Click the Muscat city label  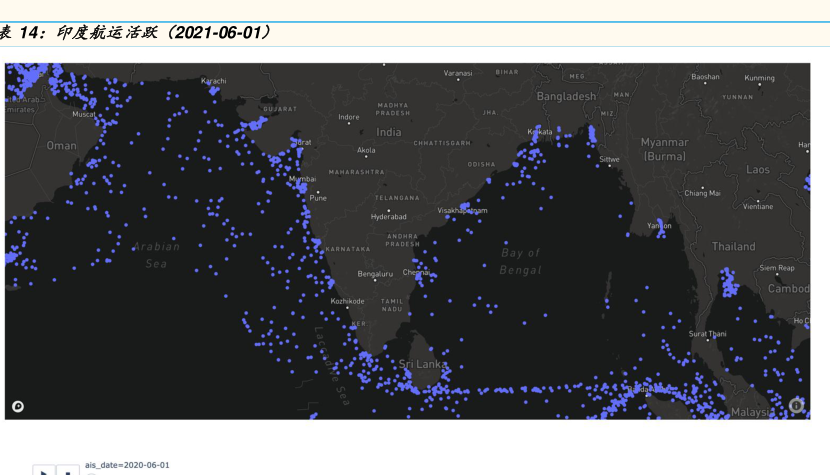point(84,114)
